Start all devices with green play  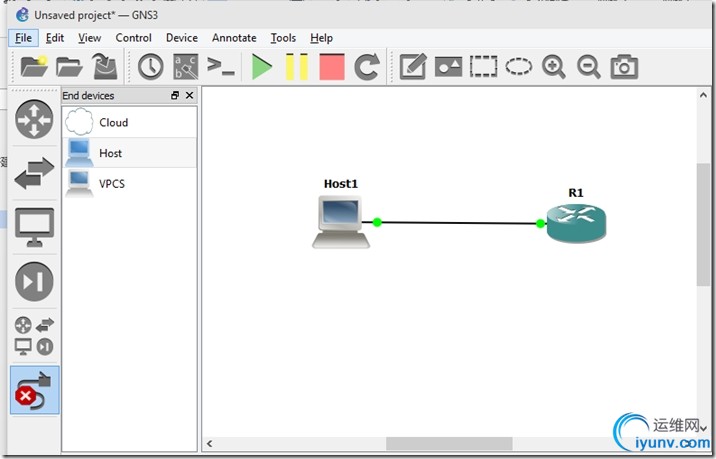pyautogui.click(x=262, y=67)
